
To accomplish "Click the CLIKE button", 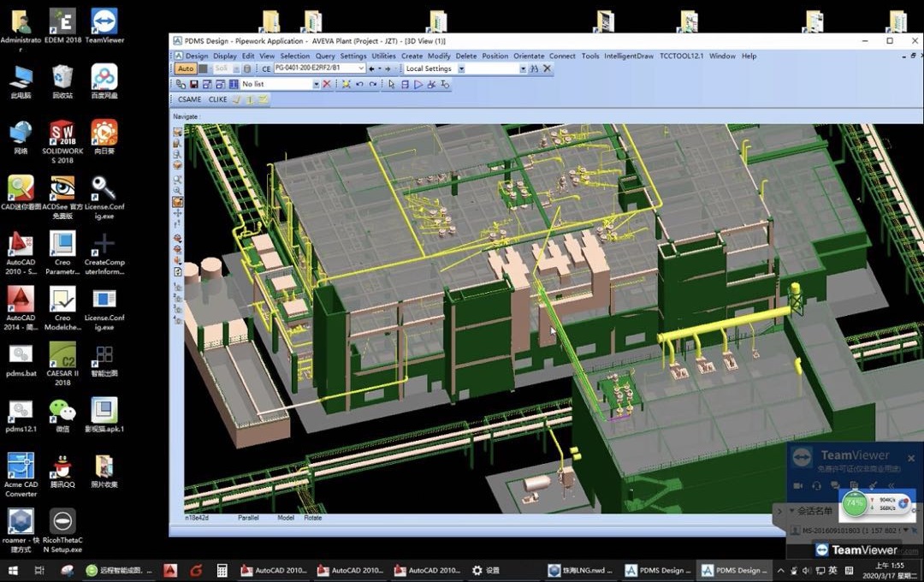I will (x=218, y=99).
